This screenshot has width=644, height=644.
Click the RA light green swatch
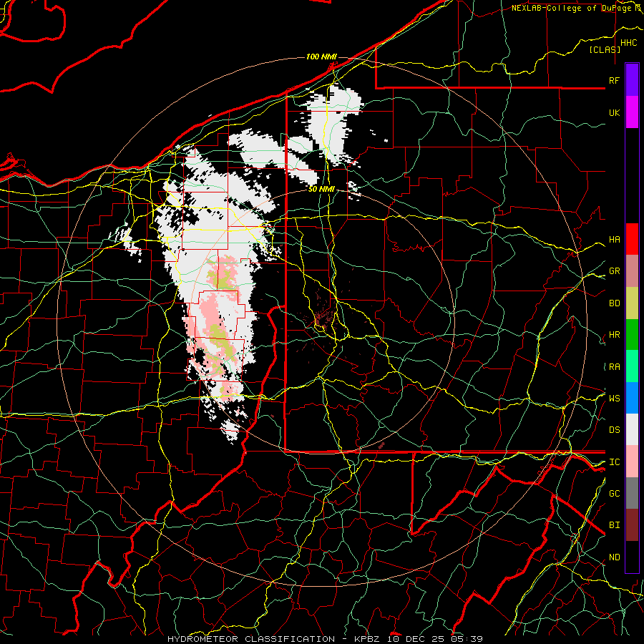632,366
